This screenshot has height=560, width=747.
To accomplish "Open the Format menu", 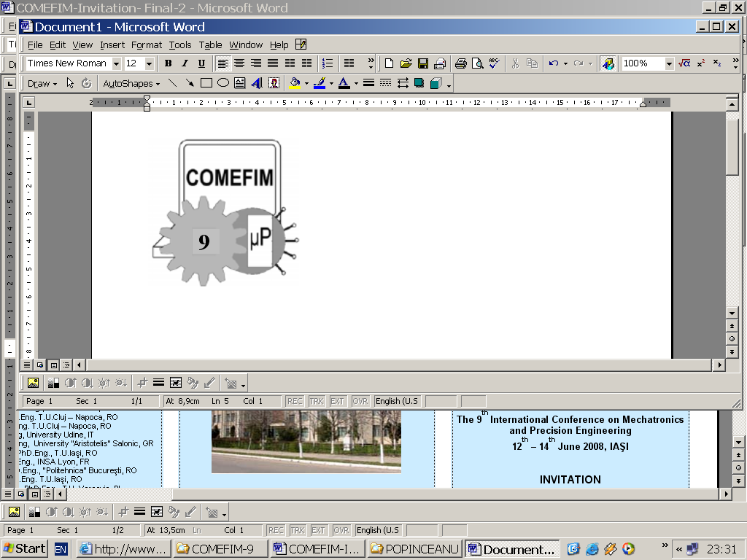I will click(147, 44).
